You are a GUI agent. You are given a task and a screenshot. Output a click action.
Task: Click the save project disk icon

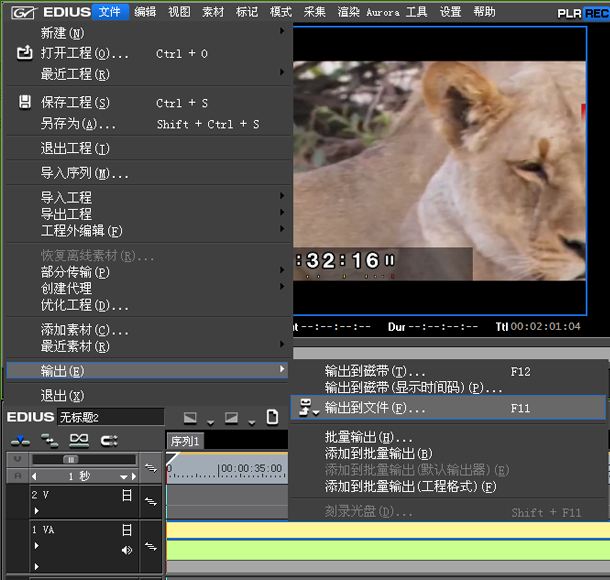tap(25, 102)
